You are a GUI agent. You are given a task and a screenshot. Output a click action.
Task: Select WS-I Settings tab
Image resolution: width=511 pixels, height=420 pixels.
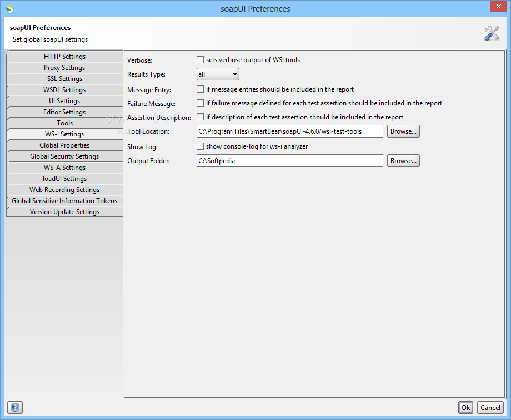coord(64,134)
